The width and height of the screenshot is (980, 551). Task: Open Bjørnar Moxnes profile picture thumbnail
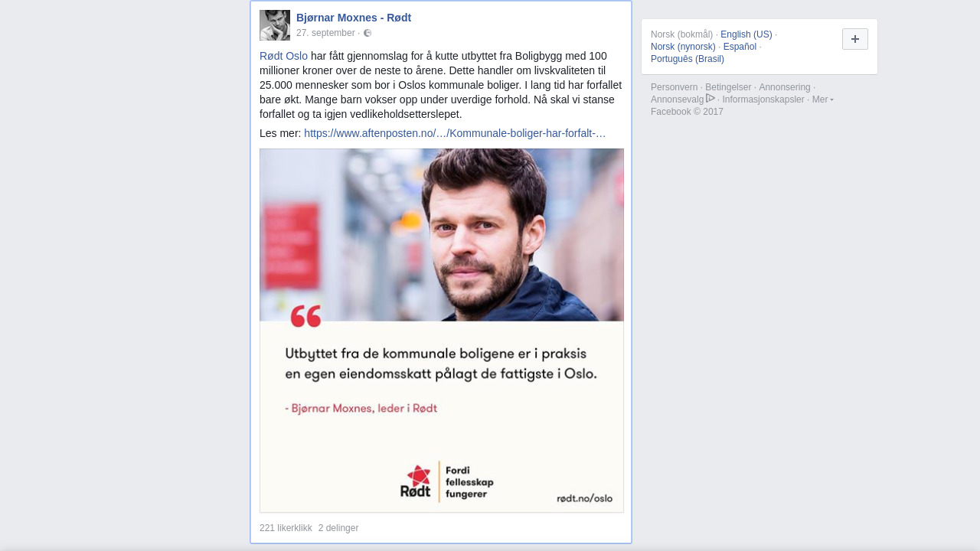coord(275,25)
